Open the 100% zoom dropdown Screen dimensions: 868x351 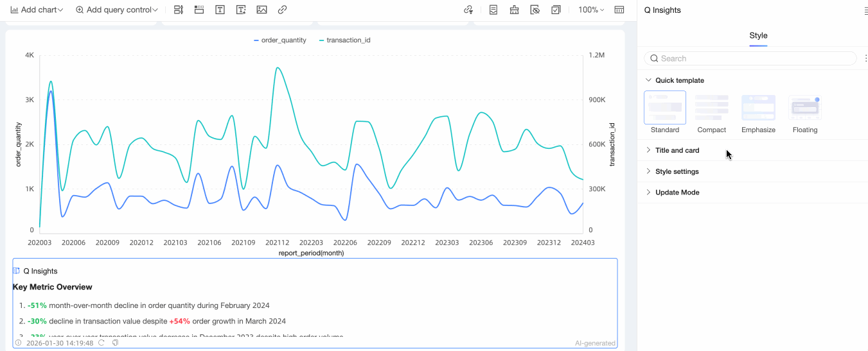point(591,10)
